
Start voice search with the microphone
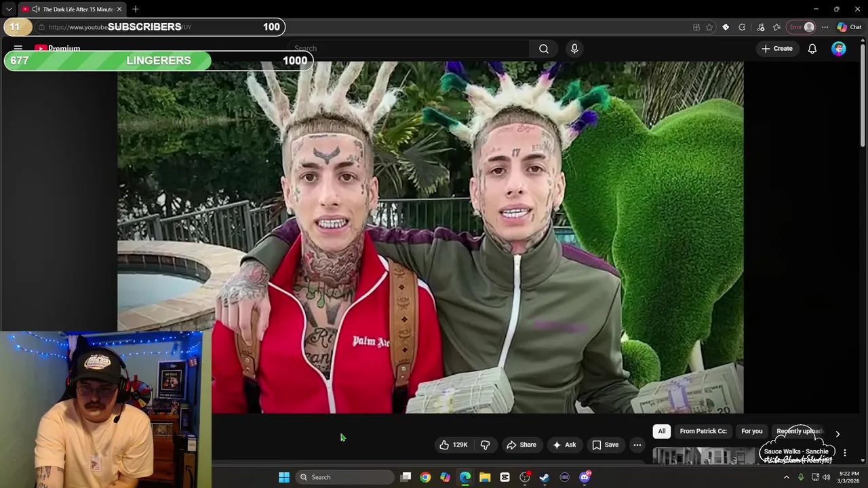(x=574, y=48)
